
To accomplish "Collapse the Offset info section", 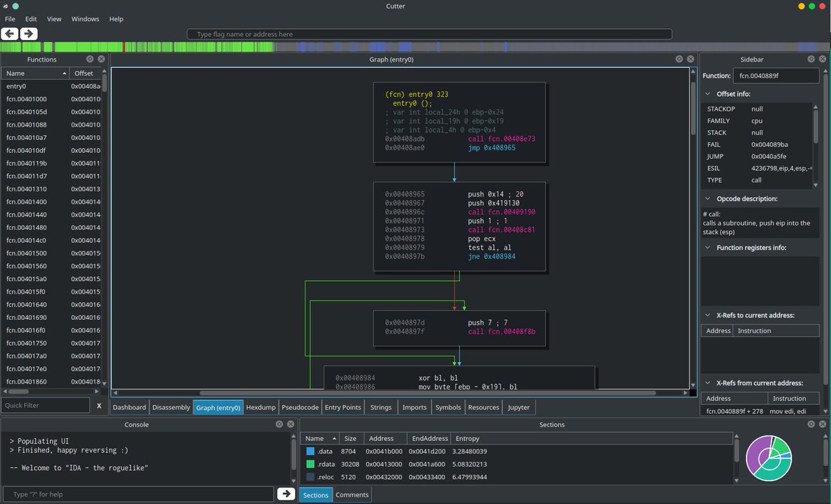I will (x=707, y=93).
